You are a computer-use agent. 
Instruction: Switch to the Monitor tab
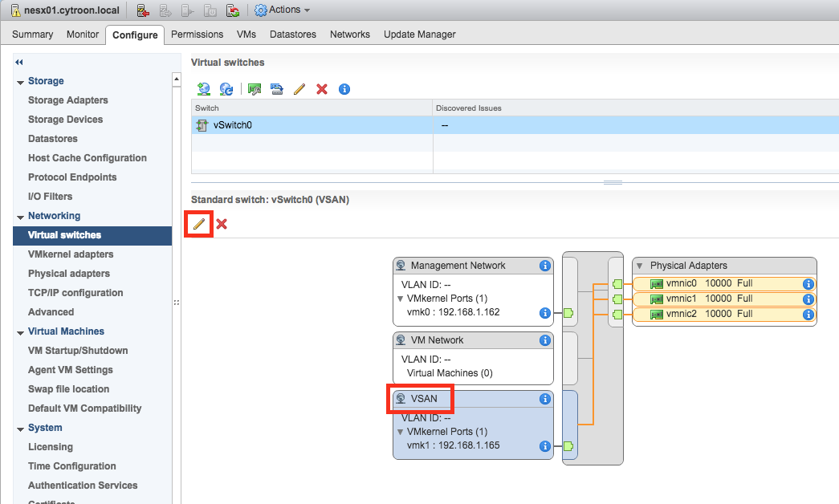[x=83, y=35]
